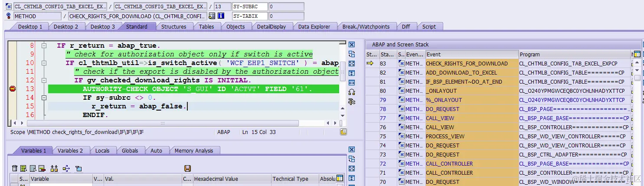The height and width of the screenshot is (186, 644).
Task: Open the column layout icon in Variables table header
Action: 340,178
